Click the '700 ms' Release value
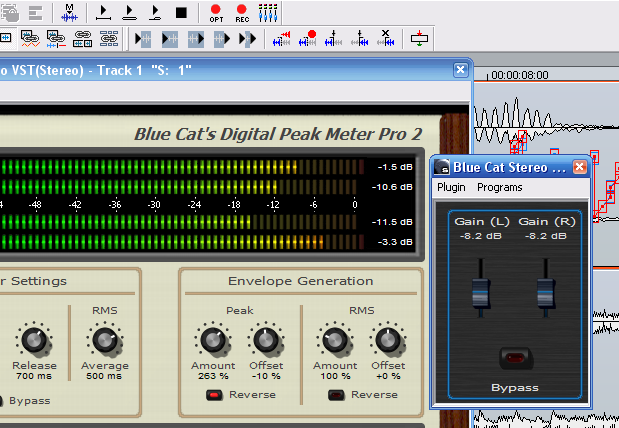Image resolution: width=619 pixels, height=428 pixels. pos(34,376)
